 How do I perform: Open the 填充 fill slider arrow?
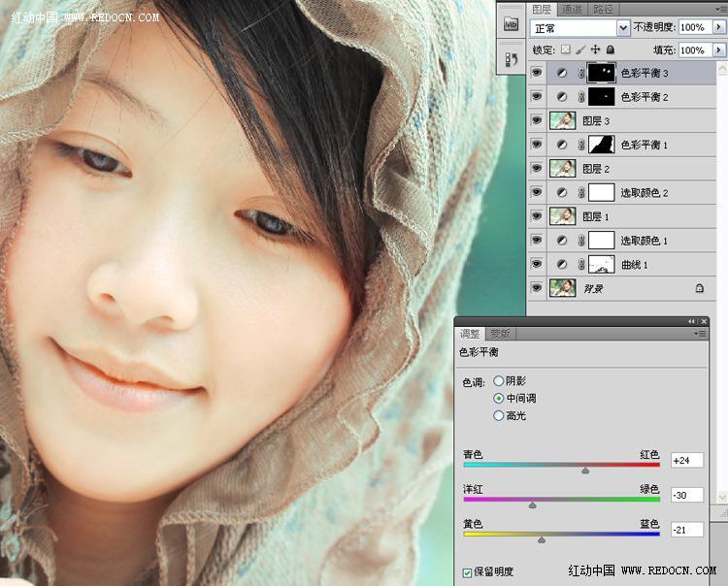coord(718,49)
